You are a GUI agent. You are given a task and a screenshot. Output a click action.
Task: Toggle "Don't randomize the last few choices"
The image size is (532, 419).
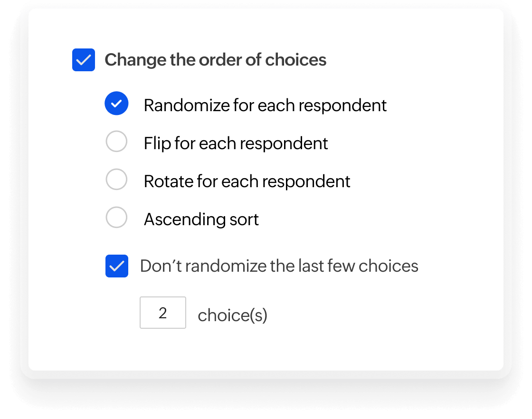(116, 266)
